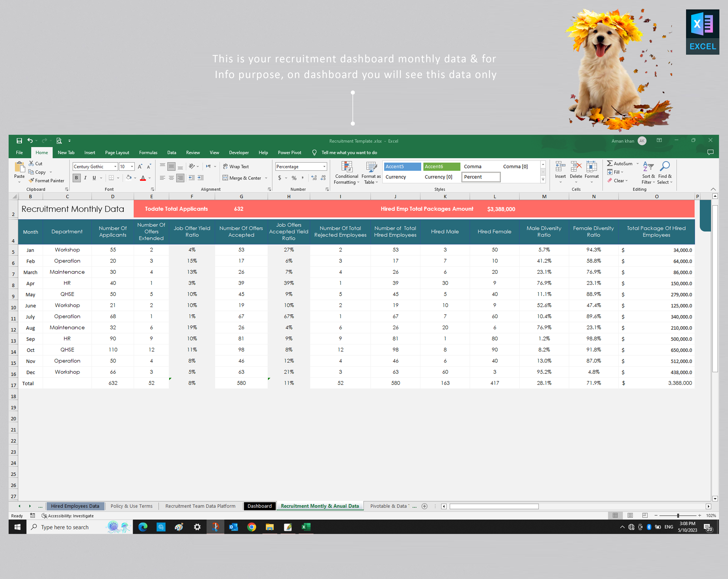
Task: Click the Undo arrow icon
Action: [30, 141]
